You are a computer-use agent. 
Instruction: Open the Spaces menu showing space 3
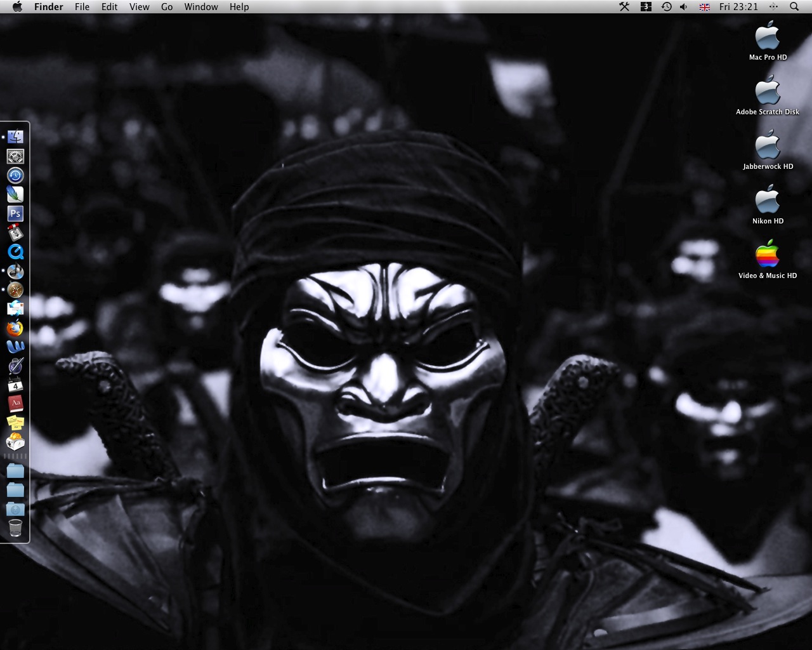click(646, 6)
